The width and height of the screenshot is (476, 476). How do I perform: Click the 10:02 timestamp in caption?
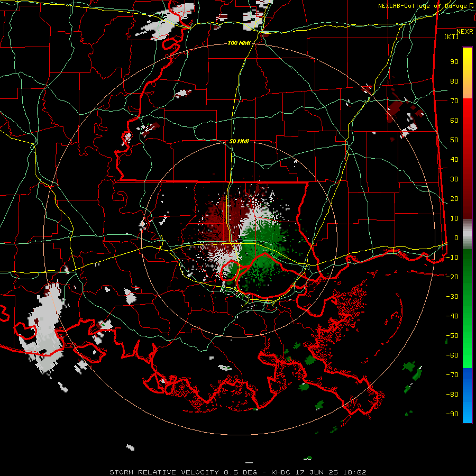[x=354, y=472]
